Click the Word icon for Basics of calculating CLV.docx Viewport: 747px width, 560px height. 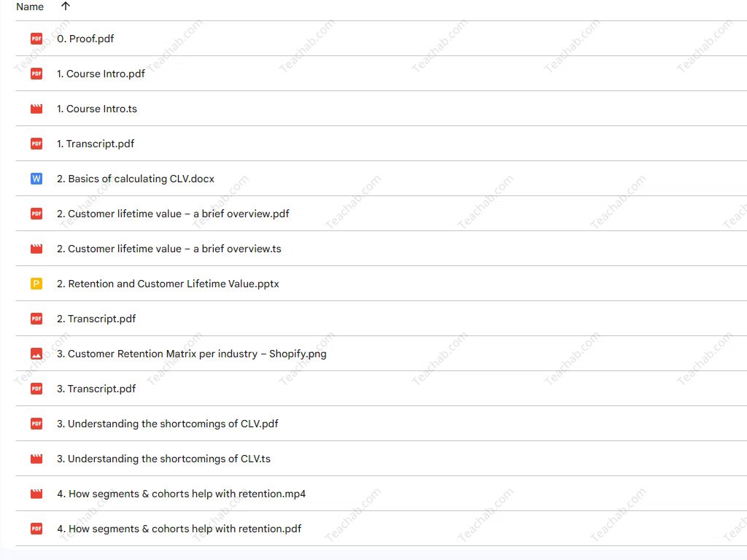(36, 179)
